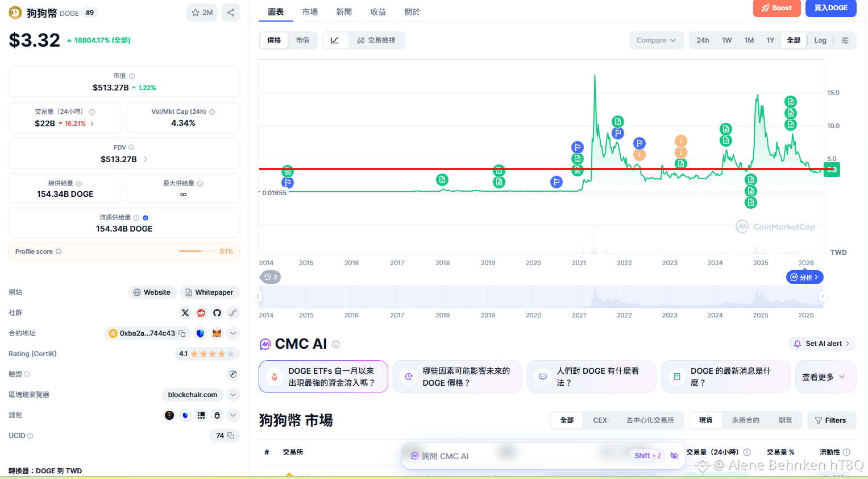Click the 買入DOGE button
This screenshot has height=479, width=868.
coord(831,8)
